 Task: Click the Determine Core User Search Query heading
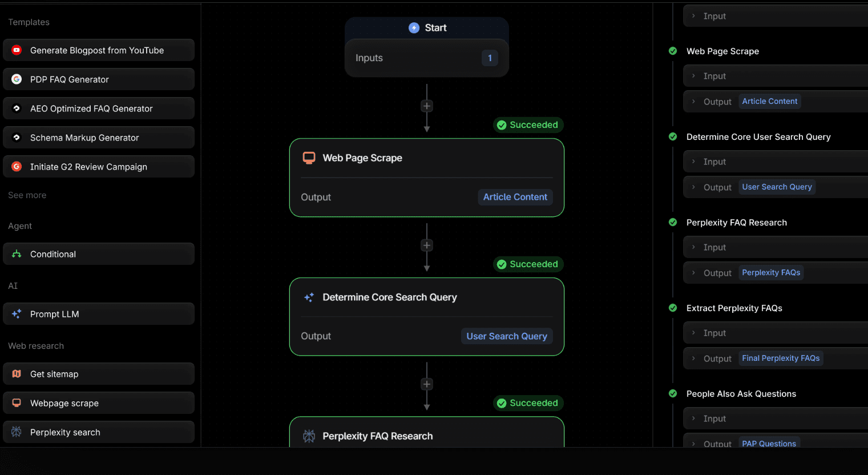coord(758,137)
